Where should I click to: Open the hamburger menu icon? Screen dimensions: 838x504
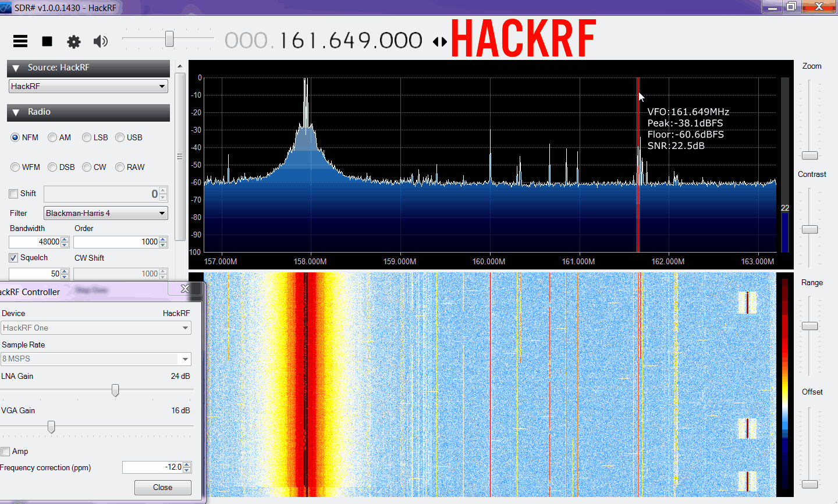pyautogui.click(x=20, y=41)
